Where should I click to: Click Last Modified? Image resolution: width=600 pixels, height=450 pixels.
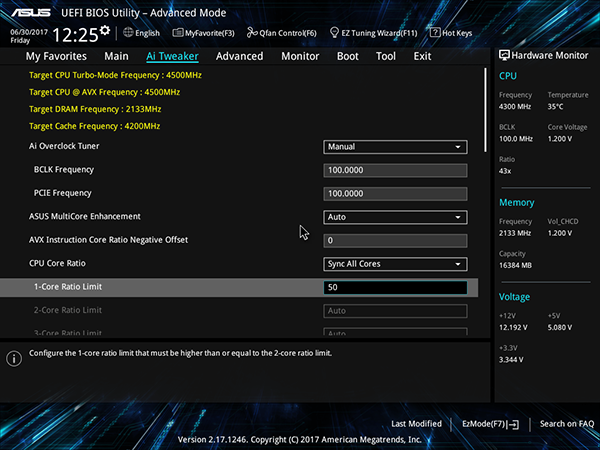coord(416,424)
